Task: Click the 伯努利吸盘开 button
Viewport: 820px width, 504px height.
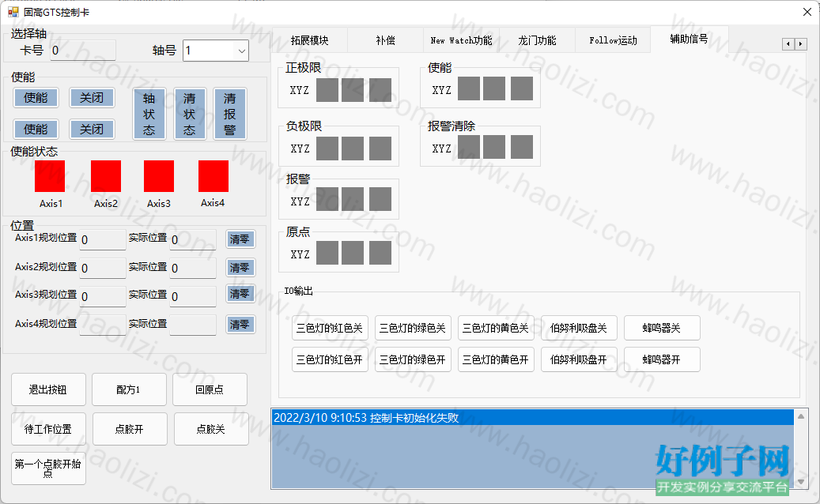Action: (x=579, y=359)
